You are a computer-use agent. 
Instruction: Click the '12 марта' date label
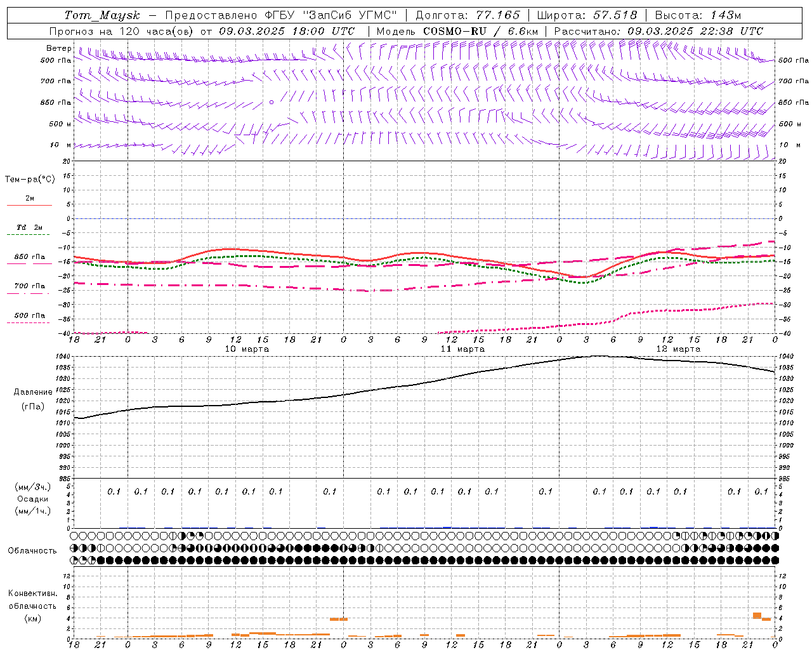pos(678,349)
